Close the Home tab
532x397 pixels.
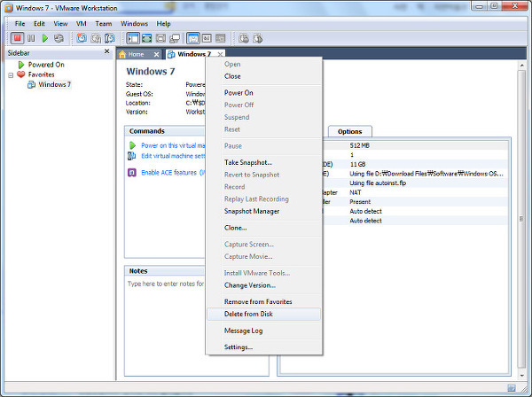pyautogui.click(x=156, y=54)
